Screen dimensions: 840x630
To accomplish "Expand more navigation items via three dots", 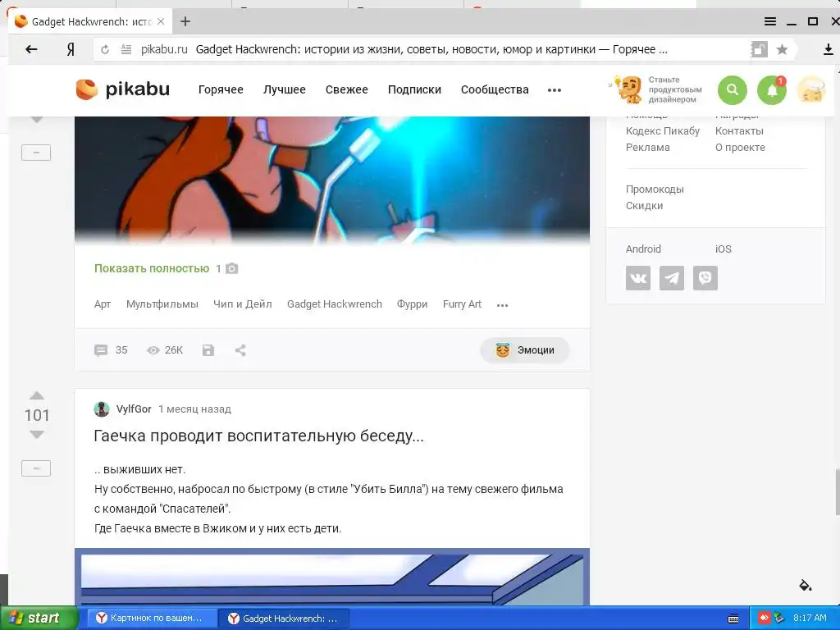I will (555, 90).
